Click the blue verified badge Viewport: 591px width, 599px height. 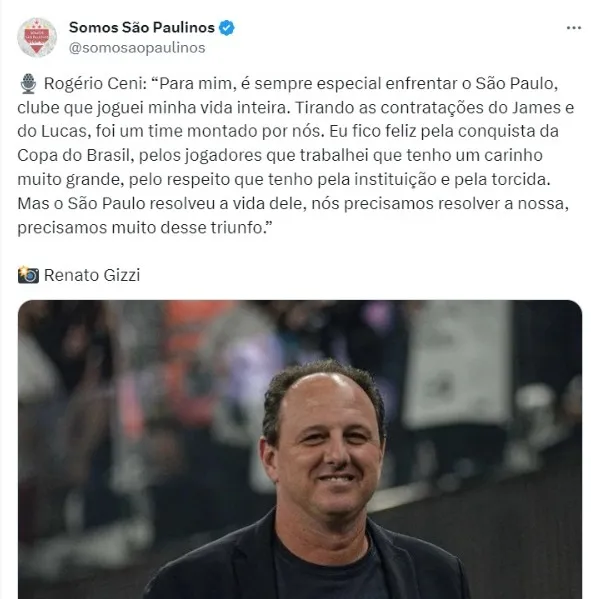[227, 28]
